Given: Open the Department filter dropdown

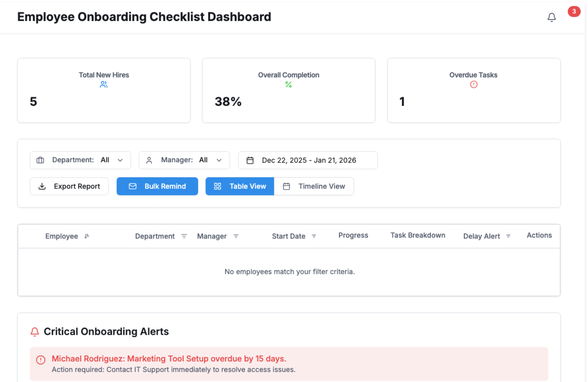Looking at the screenshot, I should 80,160.
